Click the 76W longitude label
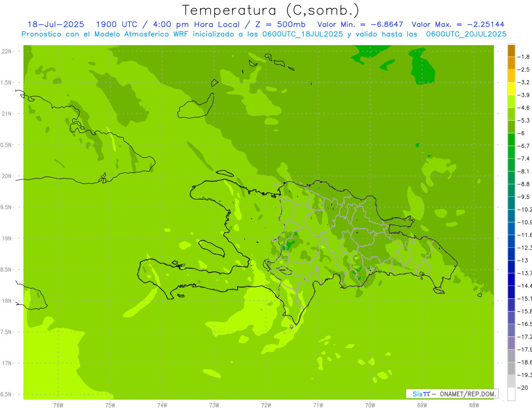The height and width of the screenshot is (411, 532). pyautogui.click(x=58, y=405)
